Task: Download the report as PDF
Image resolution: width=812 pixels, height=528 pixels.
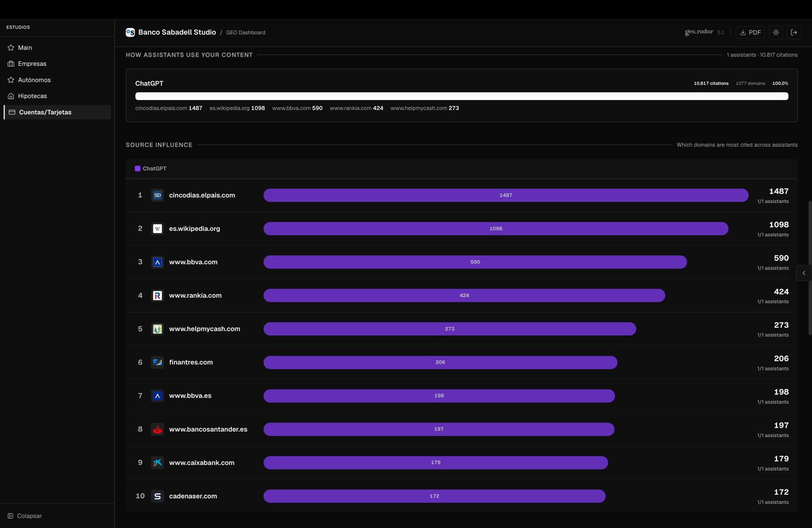Action: tap(750, 32)
